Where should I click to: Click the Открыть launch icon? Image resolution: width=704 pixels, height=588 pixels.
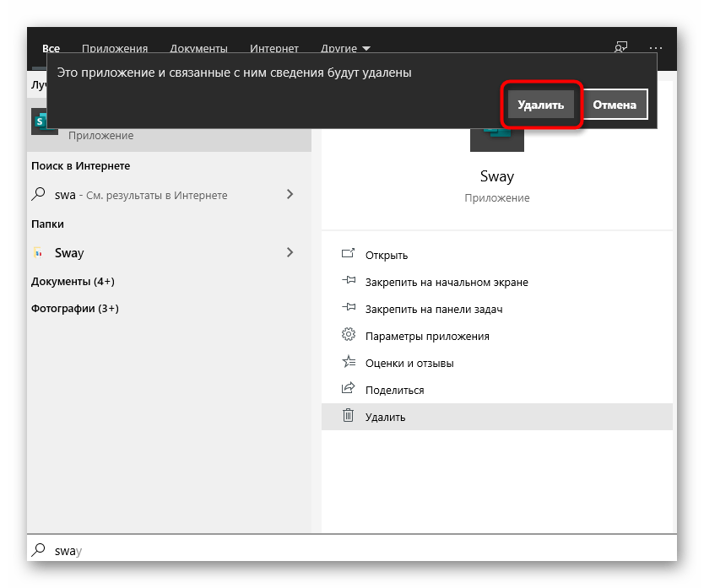pos(348,255)
